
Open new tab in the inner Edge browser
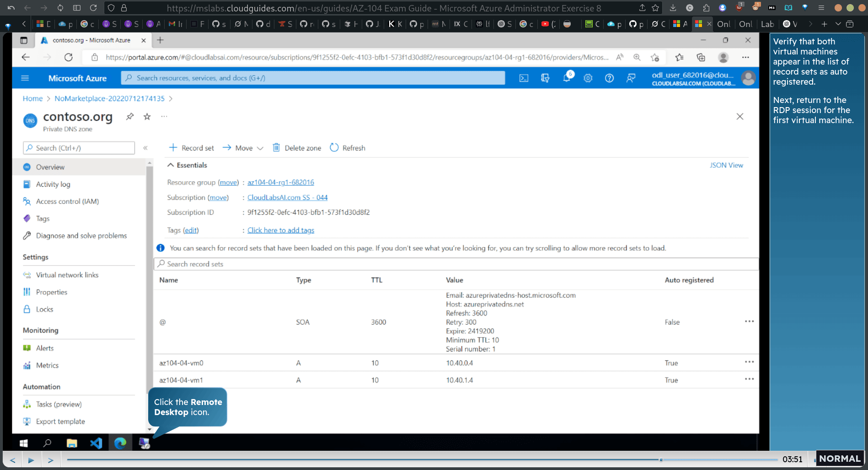coord(160,40)
